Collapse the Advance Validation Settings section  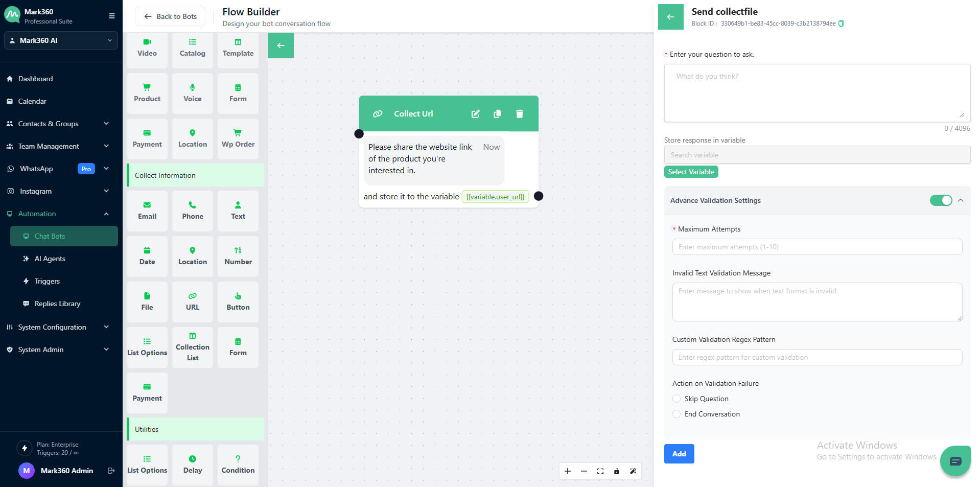(x=961, y=200)
